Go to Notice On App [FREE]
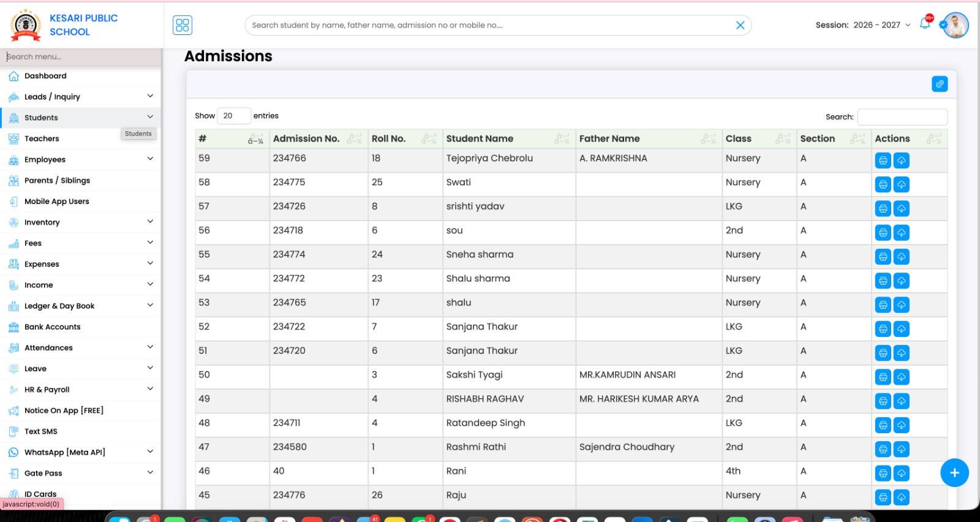 tap(64, 410)
